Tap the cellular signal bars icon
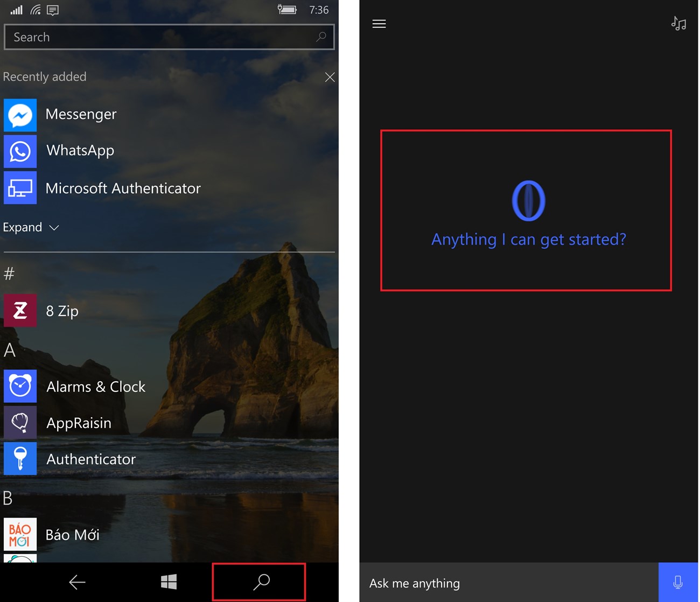The image size is (700, 602). pos(17,10)
